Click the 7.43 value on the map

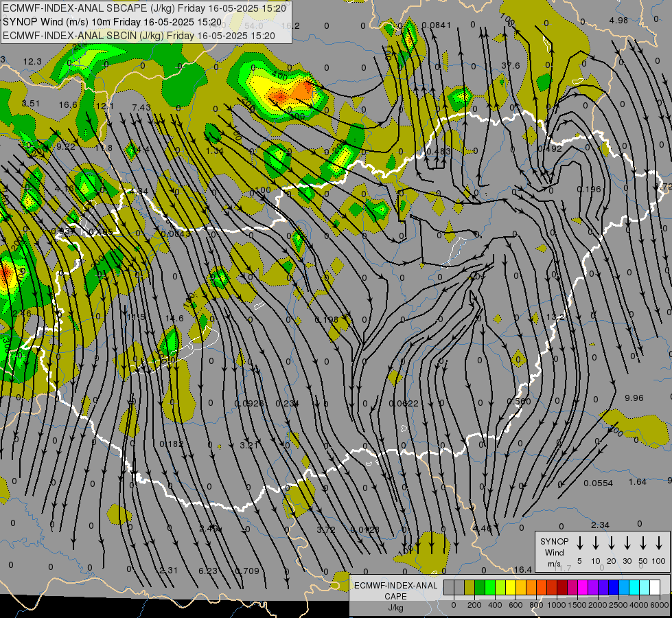pyautogui.click(x=141, y=107)
